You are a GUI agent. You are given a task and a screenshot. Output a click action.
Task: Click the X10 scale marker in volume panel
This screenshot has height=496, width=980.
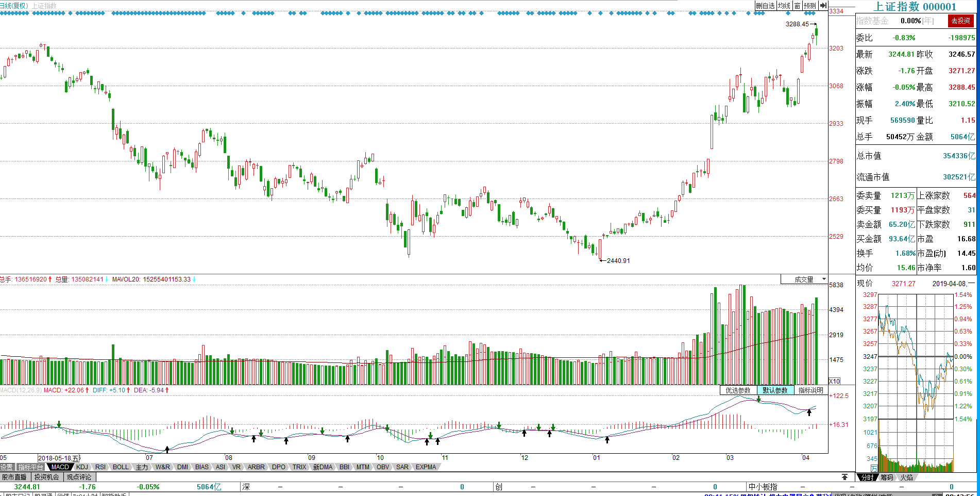click(835, 381)
